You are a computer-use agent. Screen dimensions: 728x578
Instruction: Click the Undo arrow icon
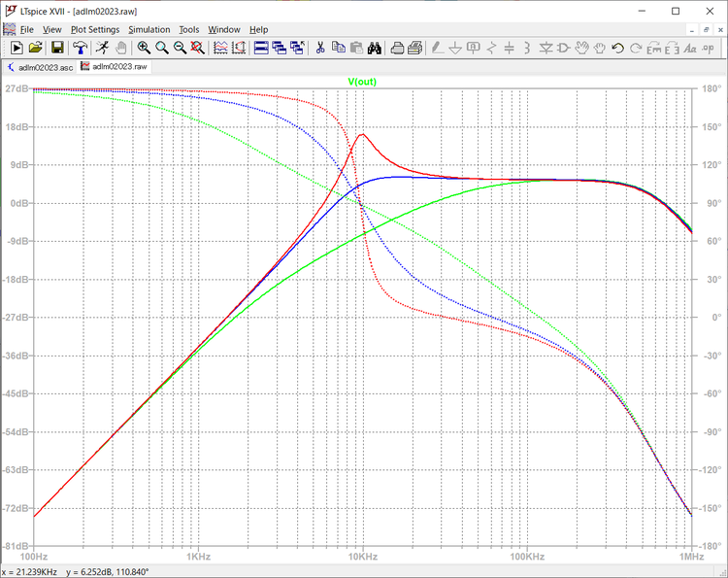tap(617, 48)
